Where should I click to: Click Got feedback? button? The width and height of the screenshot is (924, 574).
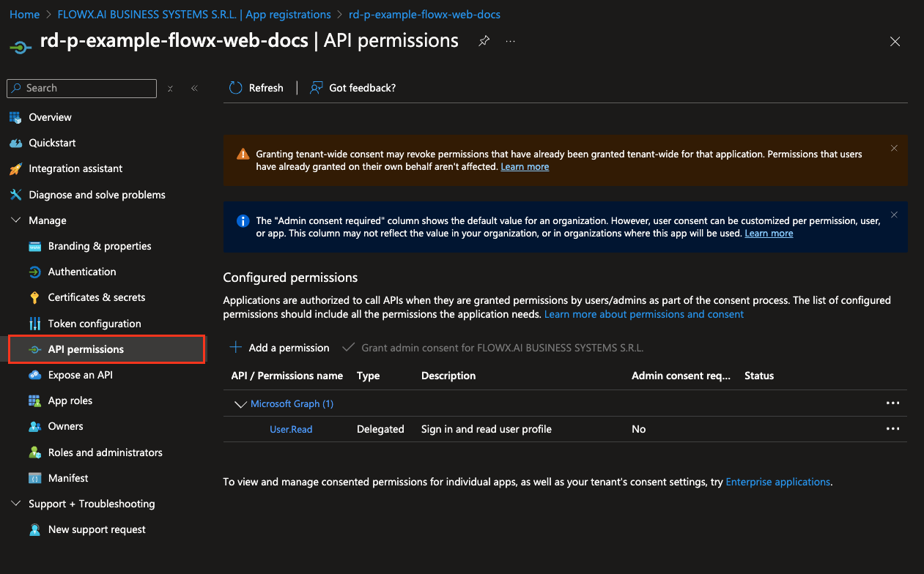(353, 88)
